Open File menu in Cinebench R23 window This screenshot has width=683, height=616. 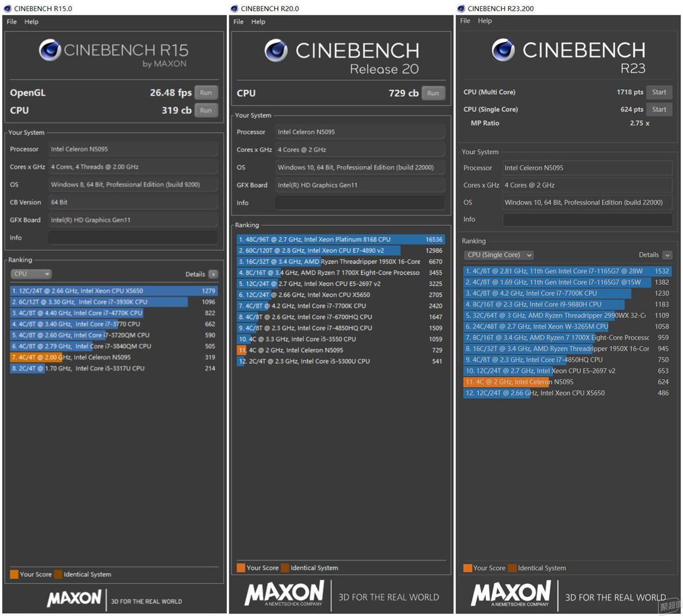(x=465, y=21)
